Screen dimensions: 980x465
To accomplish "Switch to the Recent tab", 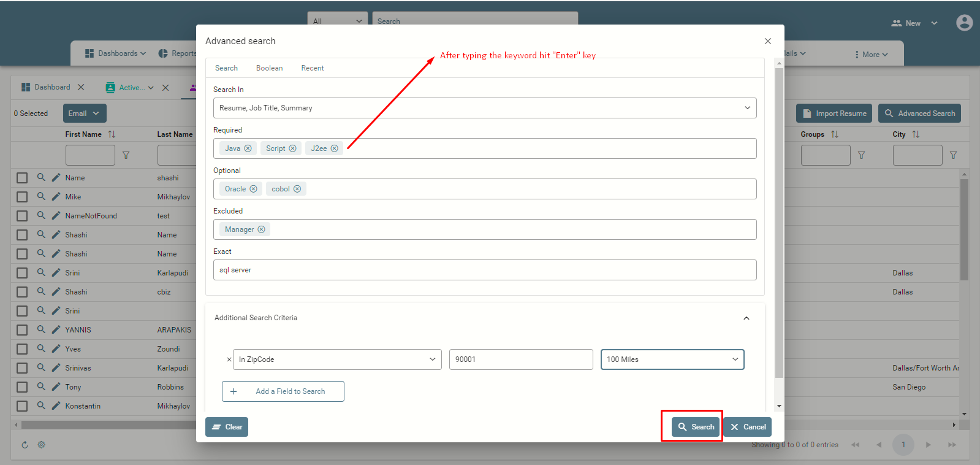I will 312,68.
